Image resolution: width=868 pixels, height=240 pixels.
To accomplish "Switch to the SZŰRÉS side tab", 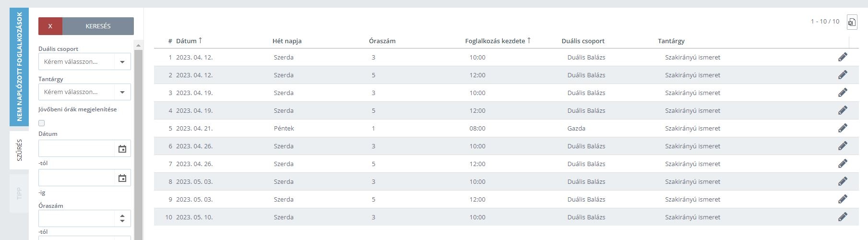I will pos(19,150).
